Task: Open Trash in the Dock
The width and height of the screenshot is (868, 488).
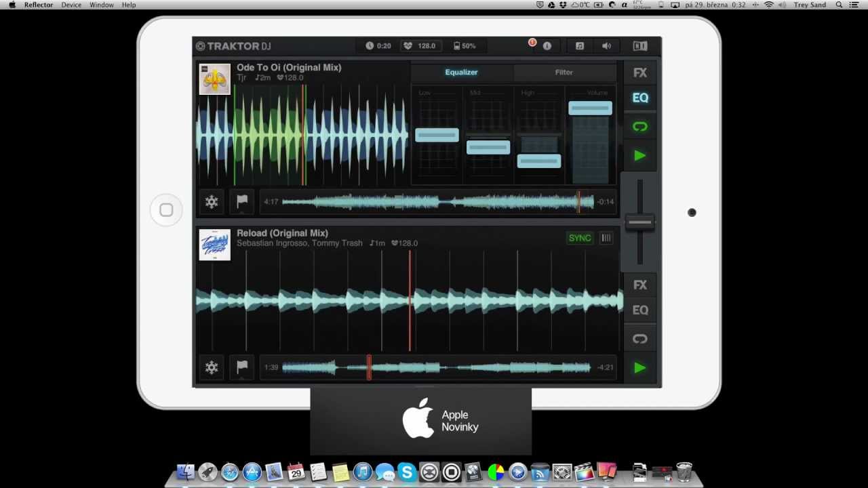Action: coord(684,472)
